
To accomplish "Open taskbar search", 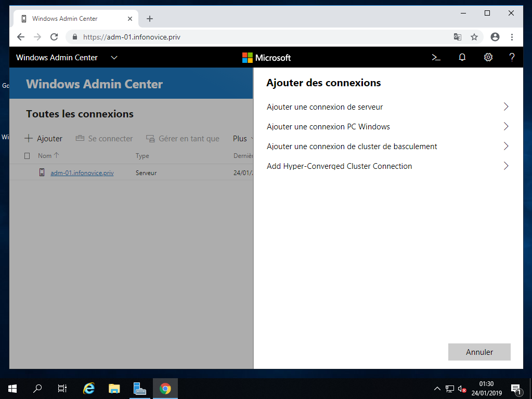I will click(x=37, y=389).
